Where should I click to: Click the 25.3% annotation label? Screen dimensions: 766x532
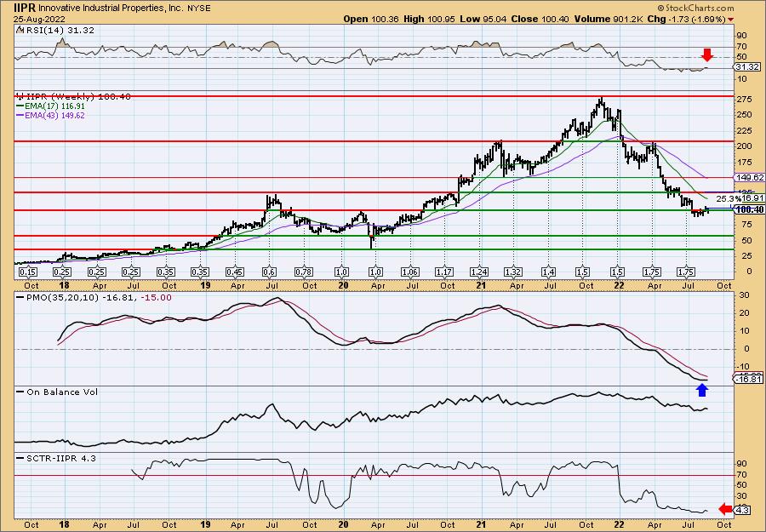727,199
